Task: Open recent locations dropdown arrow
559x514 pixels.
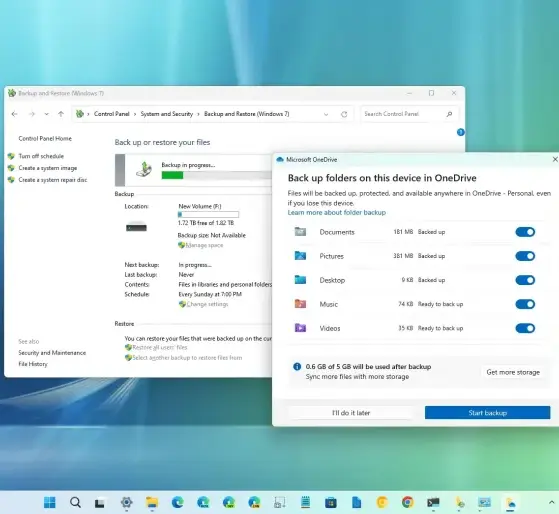Action: pos(46,114)
